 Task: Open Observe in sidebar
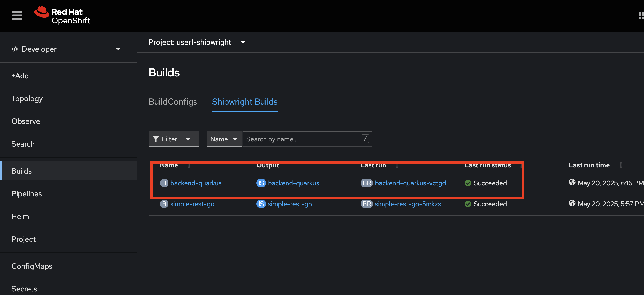coord(26,121)
